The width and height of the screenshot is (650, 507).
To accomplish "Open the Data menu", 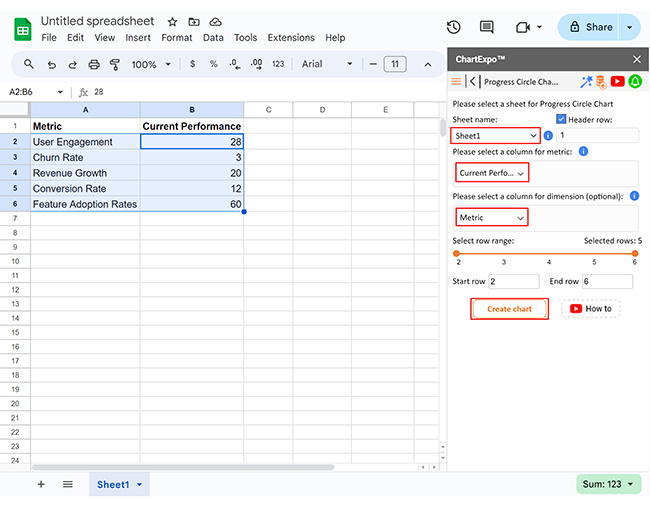I will (213, 38).
